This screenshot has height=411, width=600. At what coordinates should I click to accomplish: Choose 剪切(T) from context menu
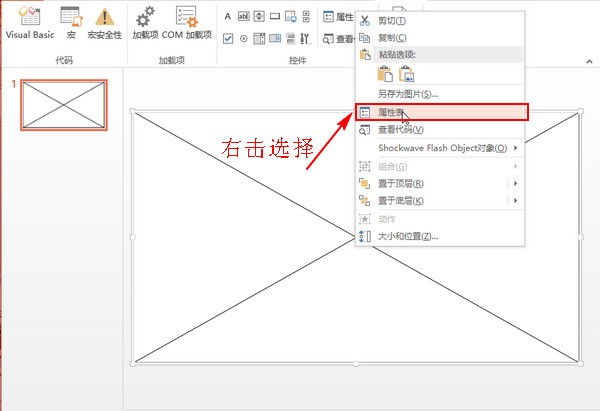point(440,21)
